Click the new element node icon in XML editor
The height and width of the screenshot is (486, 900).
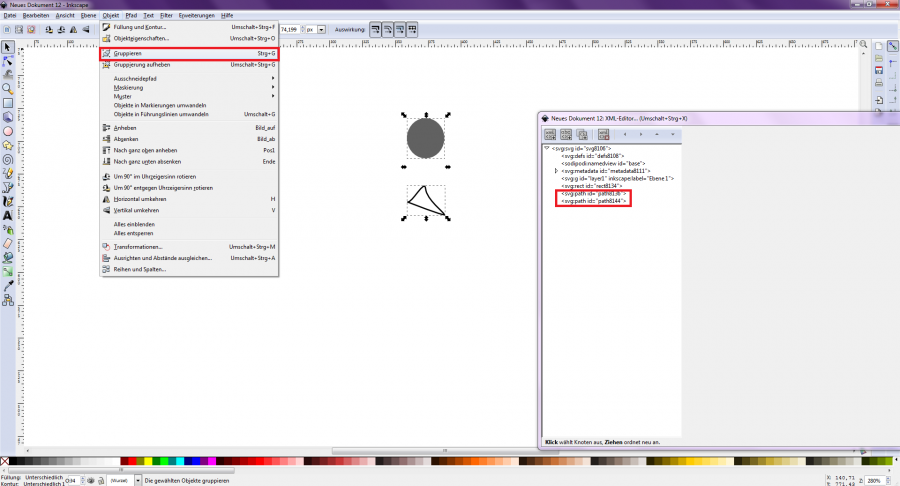550,134
